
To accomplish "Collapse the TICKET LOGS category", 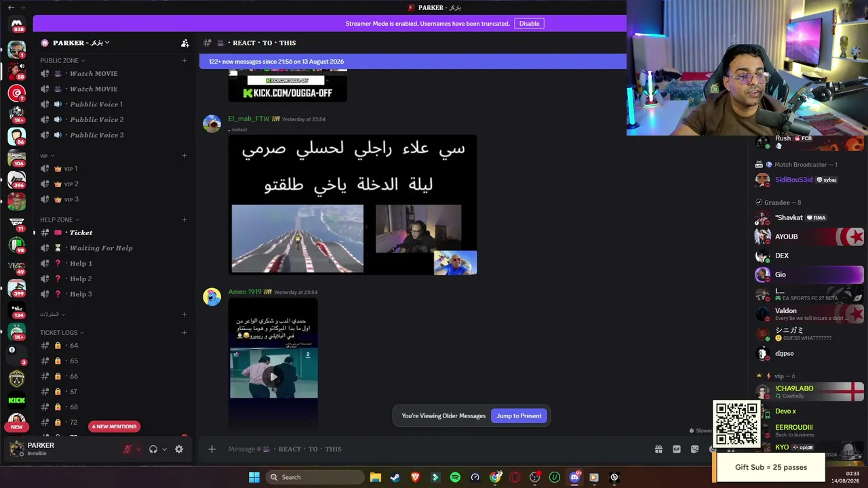I will pos(62,333).
